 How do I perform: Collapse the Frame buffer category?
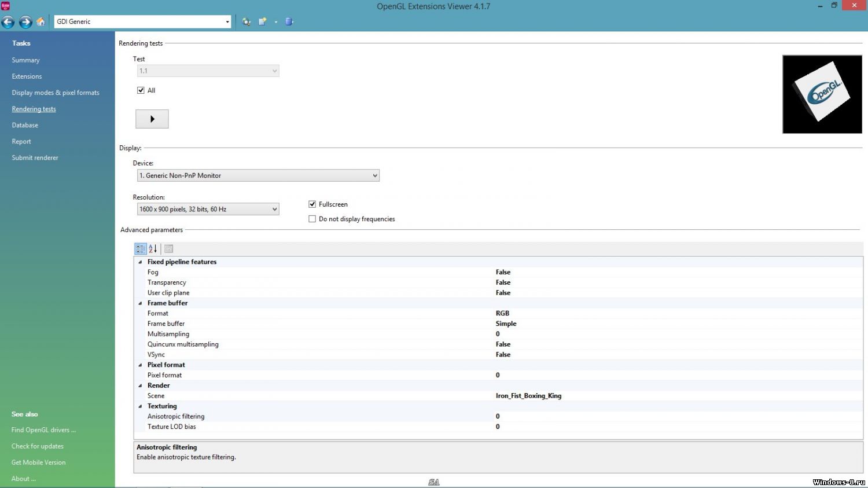[140, 303]
